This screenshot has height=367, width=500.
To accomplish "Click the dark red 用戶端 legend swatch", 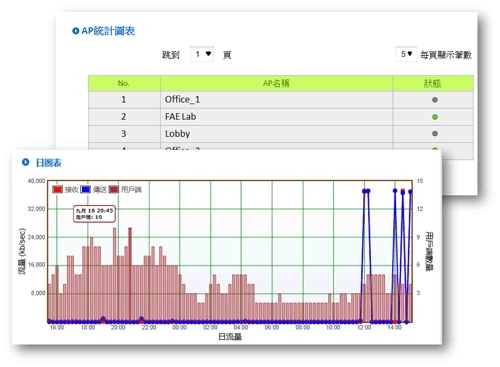I will point(114,190).
